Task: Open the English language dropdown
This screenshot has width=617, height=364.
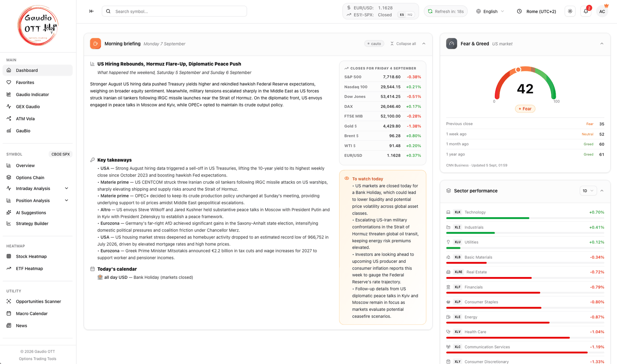Action: pos(490,11)
